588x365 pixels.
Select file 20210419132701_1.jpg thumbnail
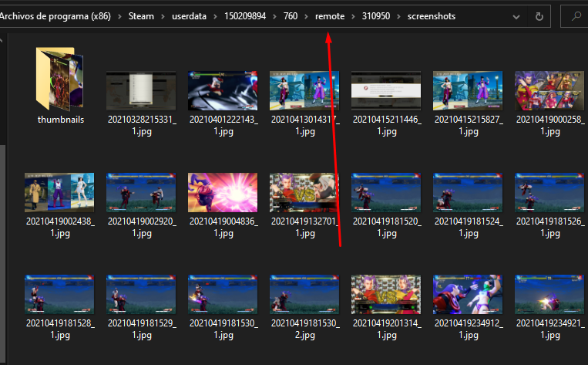(x=304, y=192)
